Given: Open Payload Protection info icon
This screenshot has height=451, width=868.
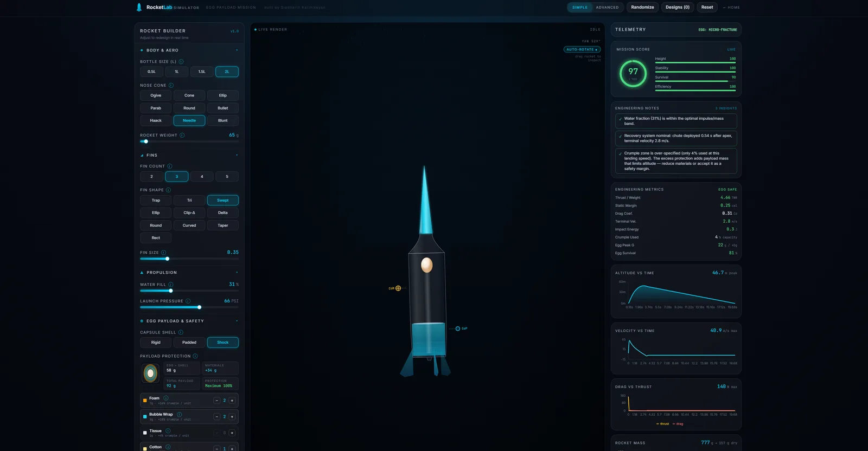Looking at the screenshot, I should point(195,356).
